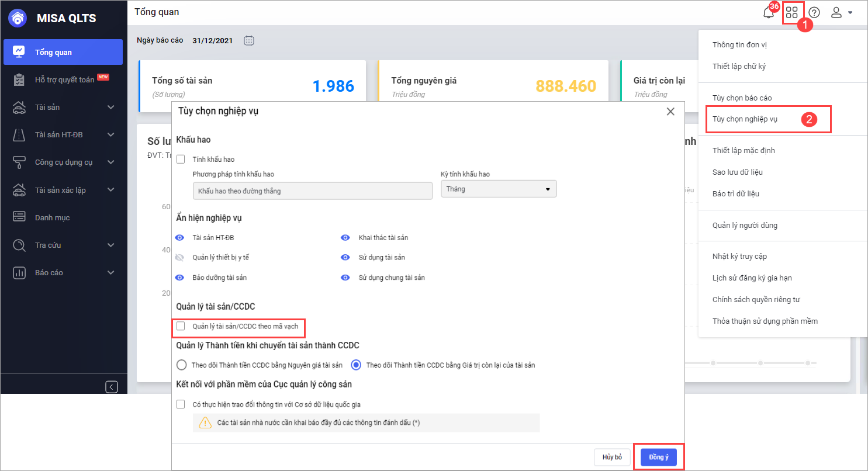868x471 pixels.
Task: Check Quản lý tài sản/CCDC theo mã vạch
Action: tap(181, 326)
